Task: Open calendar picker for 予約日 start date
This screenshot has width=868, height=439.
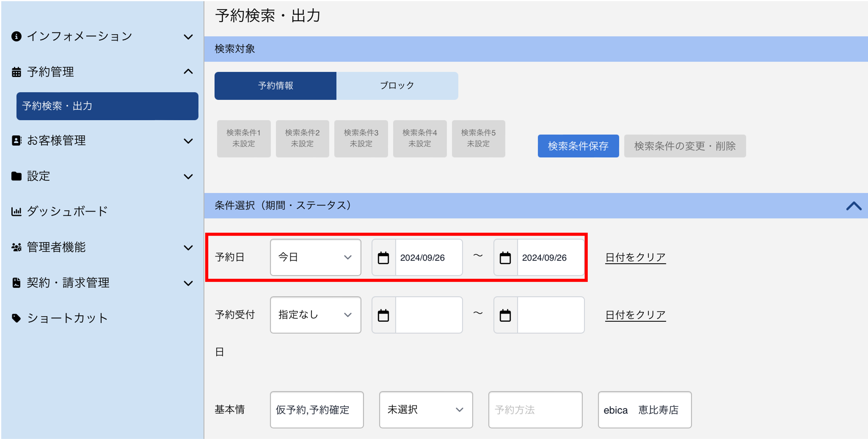Action: tap(383, 258)
